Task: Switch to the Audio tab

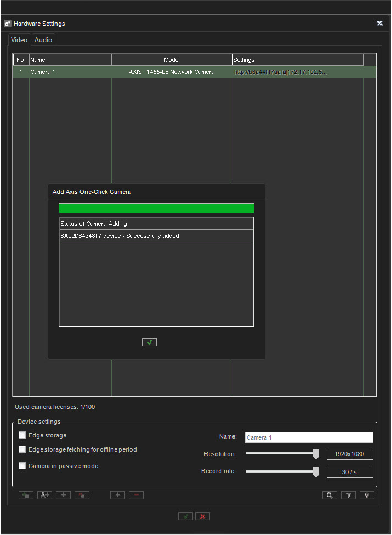Action: click(43, 40)
